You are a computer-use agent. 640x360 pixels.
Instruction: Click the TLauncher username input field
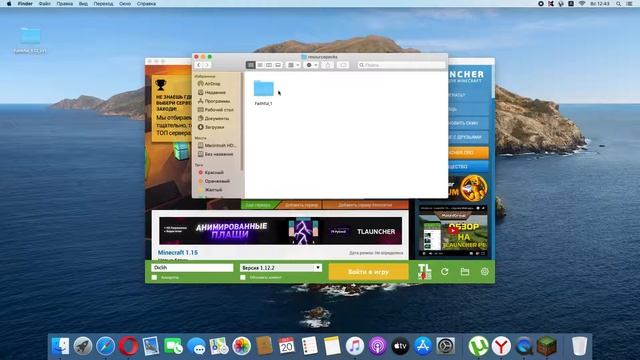tap(192, 268)
